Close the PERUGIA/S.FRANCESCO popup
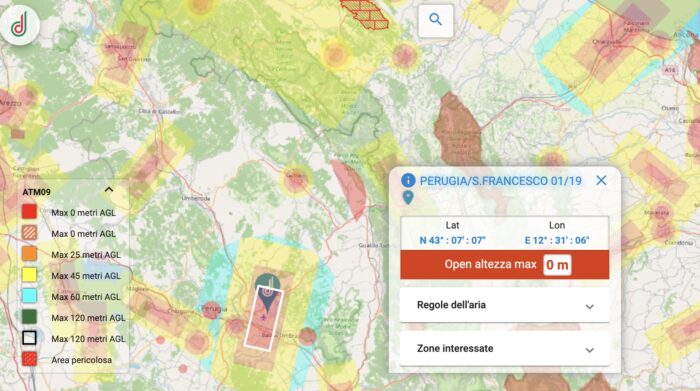The width and height of the screenshot is (700, 391). [601, 180]
